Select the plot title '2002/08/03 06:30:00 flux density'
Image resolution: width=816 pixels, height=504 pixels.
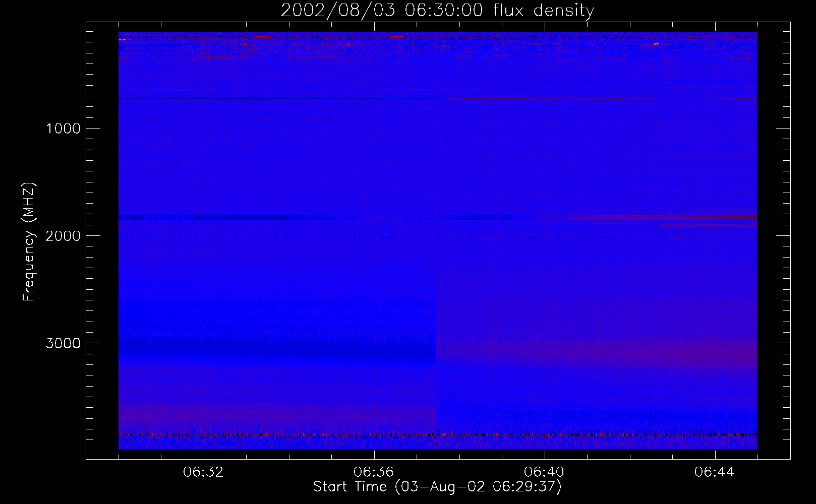pos(437,10)
